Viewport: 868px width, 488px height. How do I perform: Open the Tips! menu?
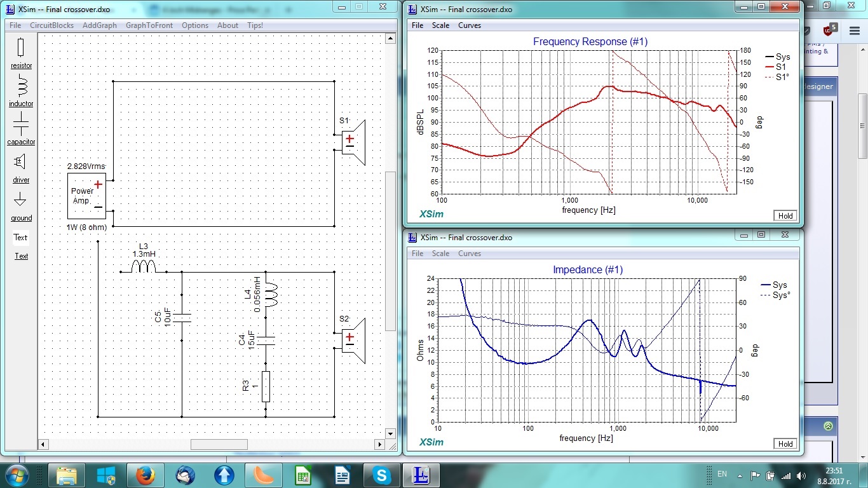(x=255, y=25)
